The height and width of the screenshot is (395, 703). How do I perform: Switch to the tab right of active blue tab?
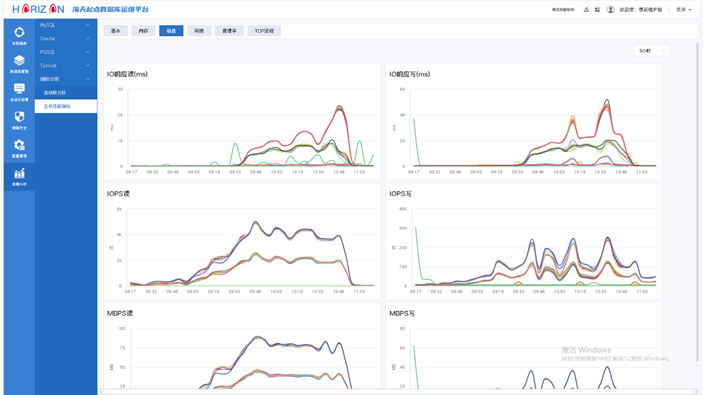(x=199, y=31)
